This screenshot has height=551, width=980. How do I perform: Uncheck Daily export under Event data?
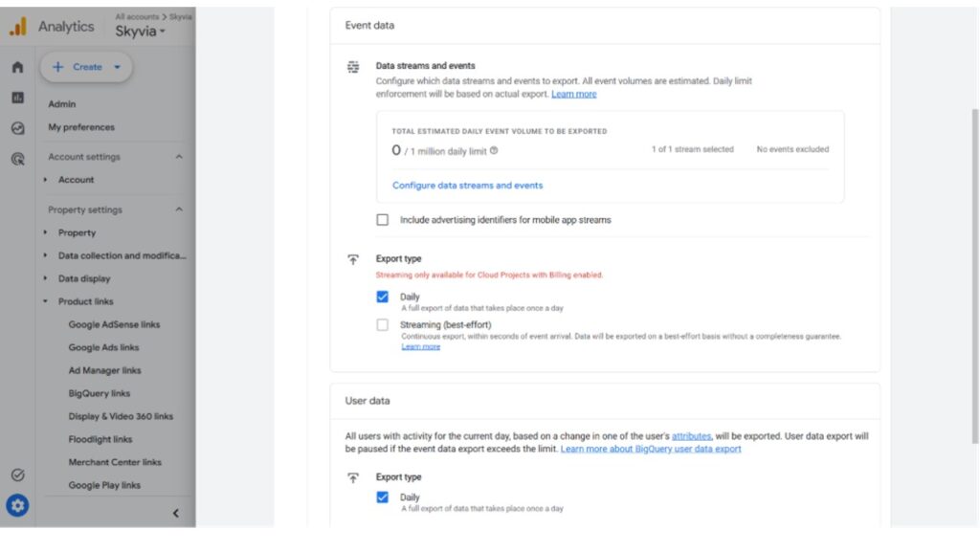point(382,297)
